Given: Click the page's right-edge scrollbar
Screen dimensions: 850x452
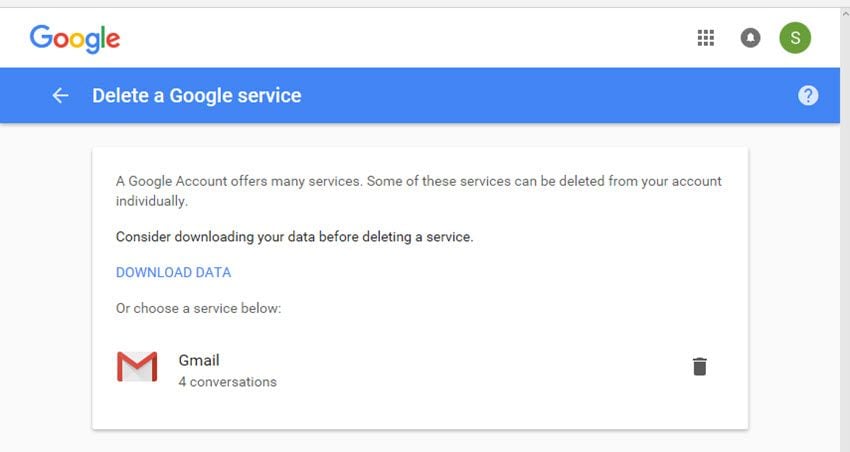Looking at the screenshot, I should point(845,250).
